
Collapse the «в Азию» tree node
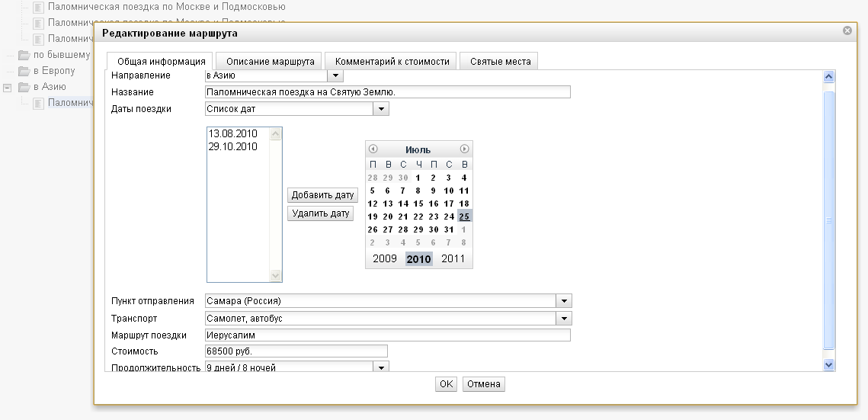(x=8, y=88)
